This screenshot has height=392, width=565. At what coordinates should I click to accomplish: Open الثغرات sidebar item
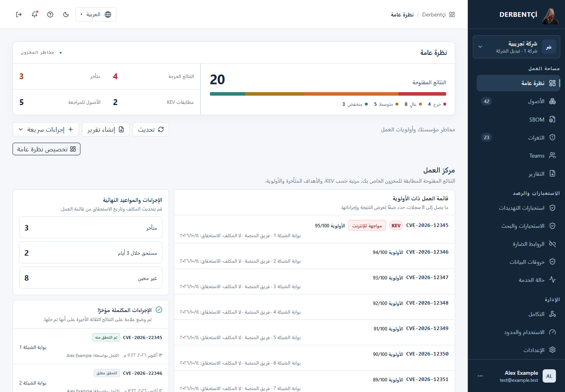pos(518,138)
